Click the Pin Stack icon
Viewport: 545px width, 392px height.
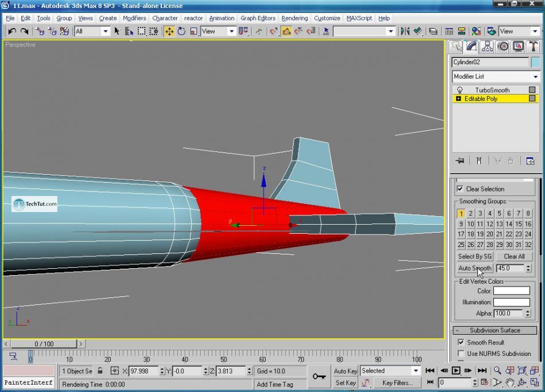pyautogui.click(x=460, y=161)
